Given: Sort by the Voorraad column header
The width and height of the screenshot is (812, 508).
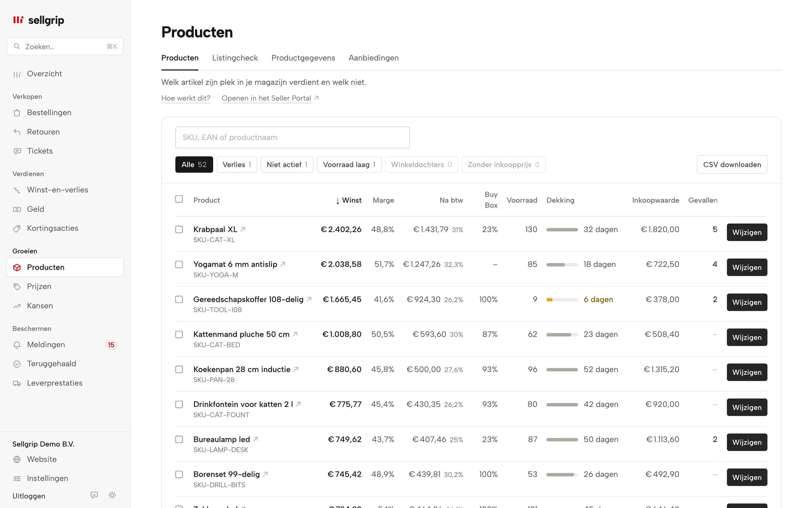Looking at the screenshot, I should [522, 200].
